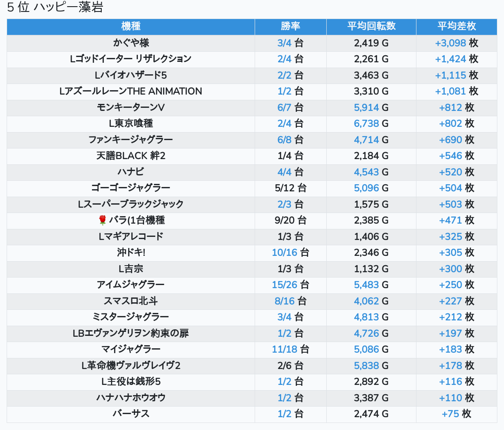Screen dimensions: 504x430
Task: Select the 5 位 ハッピー藻岩 heading
Action: (x=55, y=8)
